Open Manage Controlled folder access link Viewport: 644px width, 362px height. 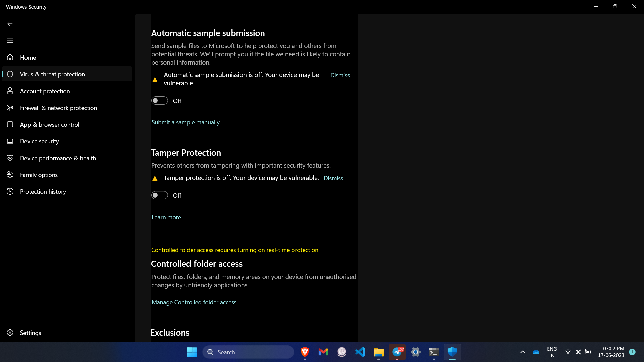(x=194, y=302)
